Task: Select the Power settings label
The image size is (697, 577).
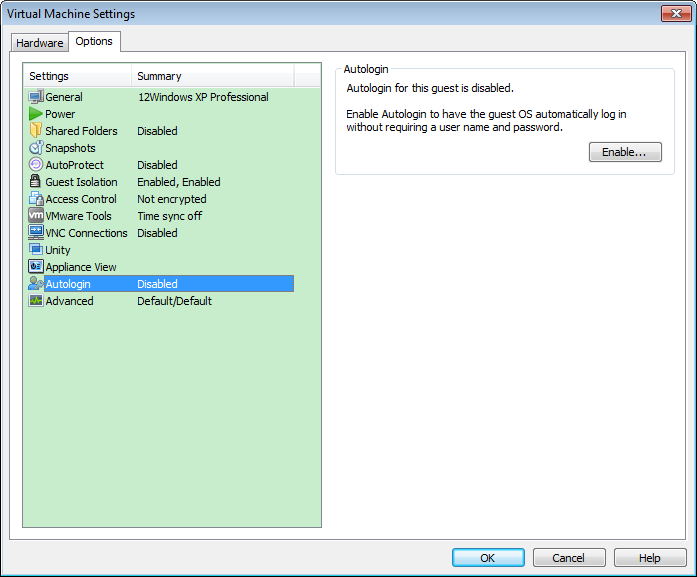Action: pyautogui.click(x=60, y=114)
